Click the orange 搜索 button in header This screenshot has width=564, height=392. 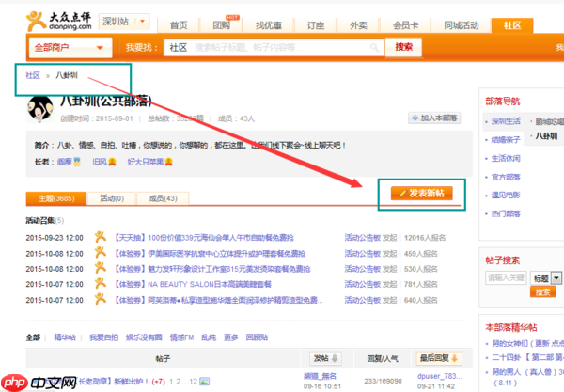click(x=403, y=47)
